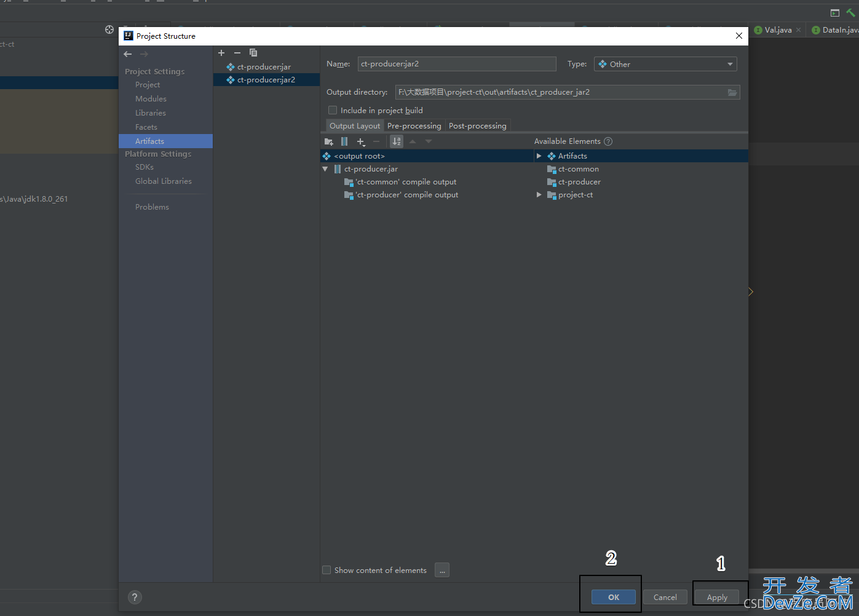859x616 pixels.
Task: Click the help question mark button
Action: [135, 597]
